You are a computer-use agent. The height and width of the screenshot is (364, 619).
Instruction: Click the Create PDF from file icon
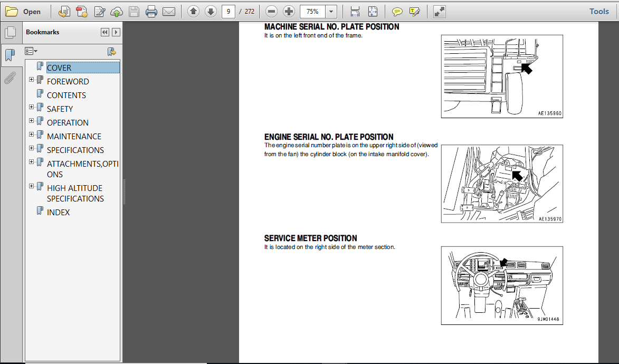point(64,12)
